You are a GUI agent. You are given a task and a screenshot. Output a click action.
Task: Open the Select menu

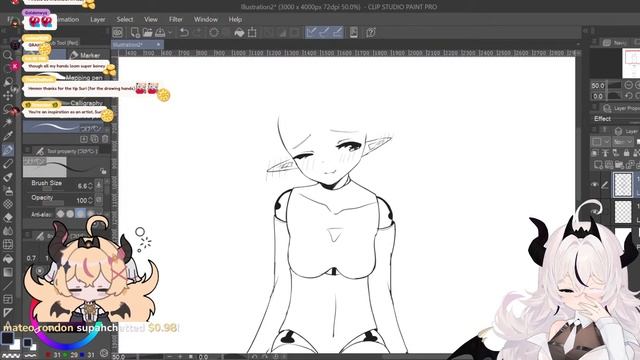(x=124, y=19)
